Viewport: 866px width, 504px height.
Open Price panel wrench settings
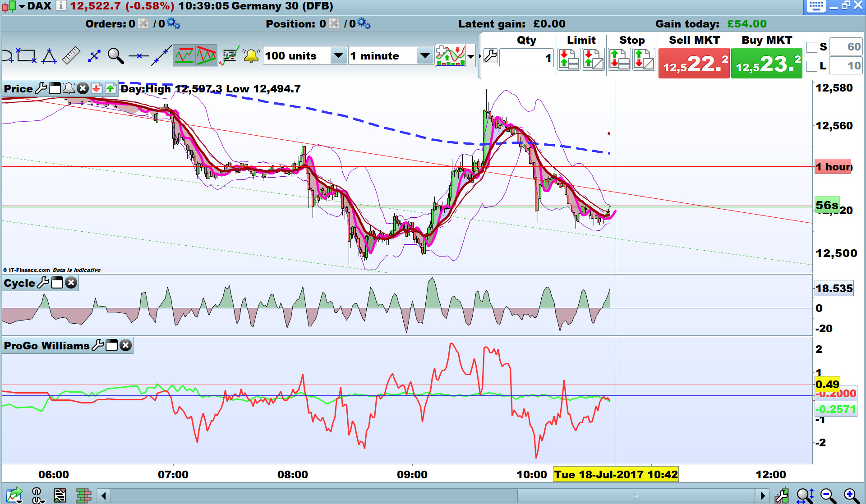click(41, 88)
